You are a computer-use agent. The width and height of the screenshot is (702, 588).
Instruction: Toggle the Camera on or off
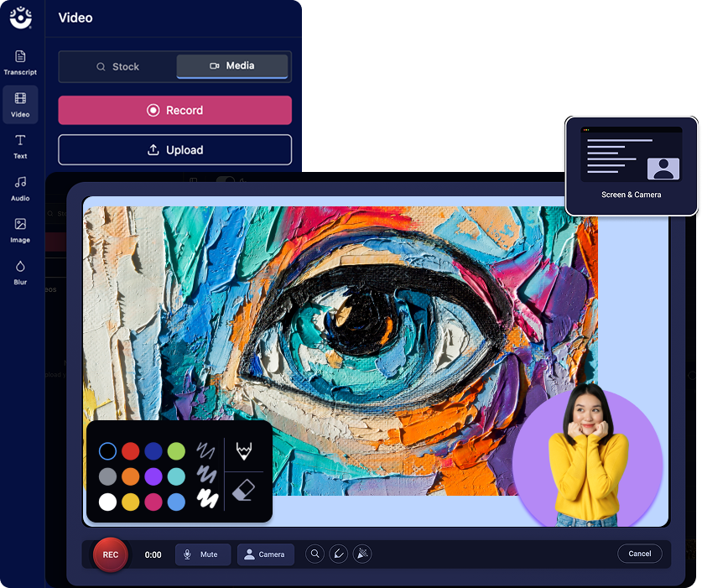265,554
